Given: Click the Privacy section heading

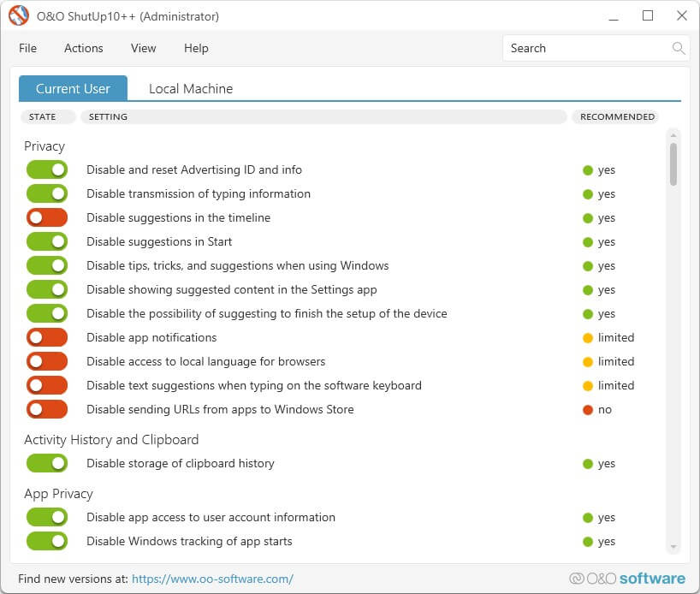Looking at the screenshot, I should coord(44,146).
